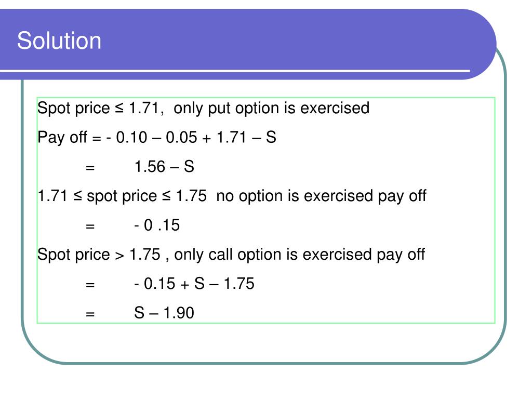Click the equals sign before - 0 .15
532x399 pixels.
click(90, 226)
